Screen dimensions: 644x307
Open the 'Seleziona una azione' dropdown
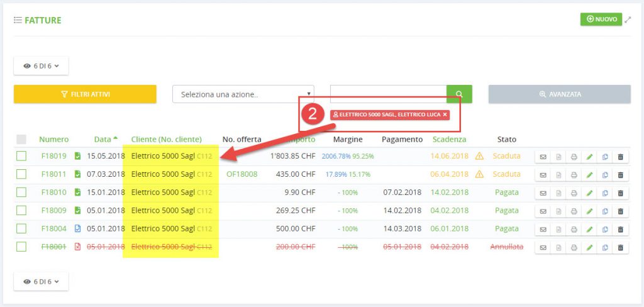[243, 94]
